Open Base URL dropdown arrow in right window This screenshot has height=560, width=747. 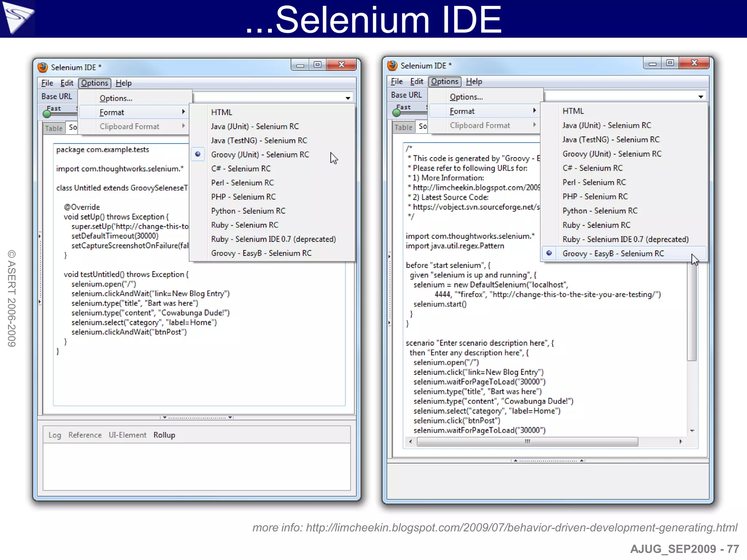pyautogui.click(x=701, y=97)
